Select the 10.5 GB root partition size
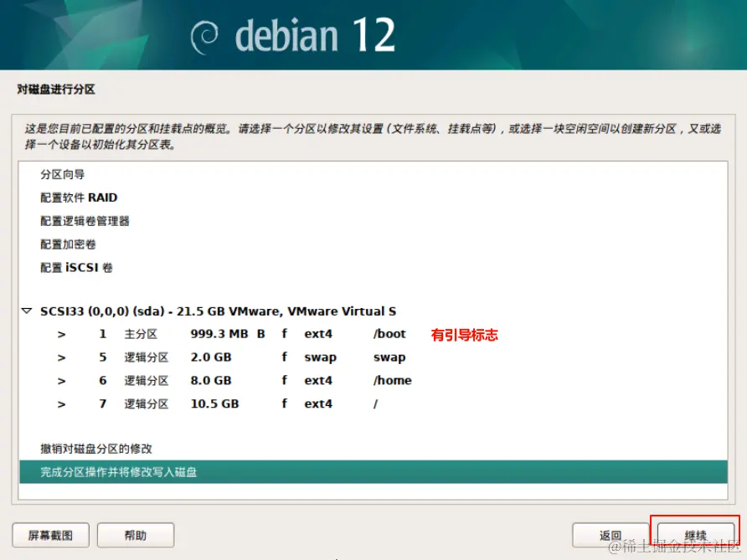The width and height of the screenshot is (747, 560). click(214, 403)
